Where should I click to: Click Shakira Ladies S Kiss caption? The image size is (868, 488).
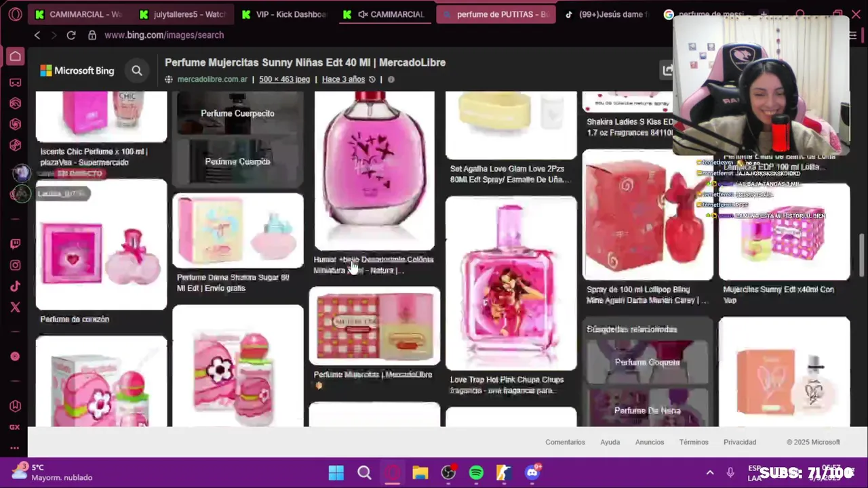[x=631, y=127]
